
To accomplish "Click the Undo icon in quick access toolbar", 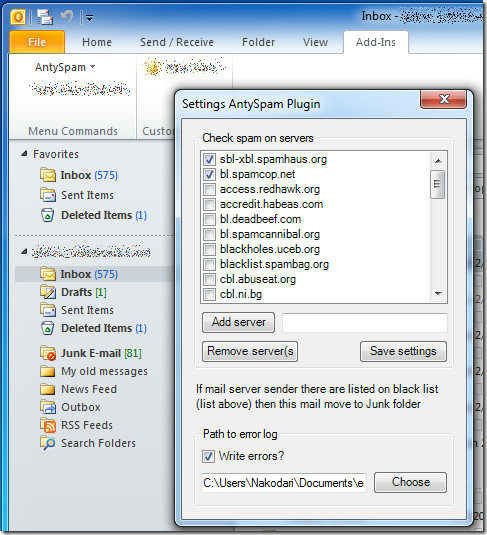I will 67,16.
